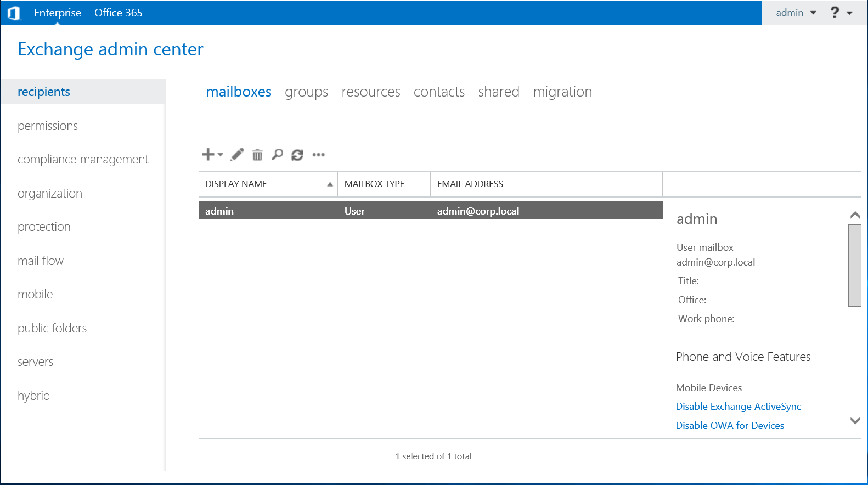Screen dimensions: 868x485
Task: Select recipients in left navigation
Action: click(x=83, y=92)
